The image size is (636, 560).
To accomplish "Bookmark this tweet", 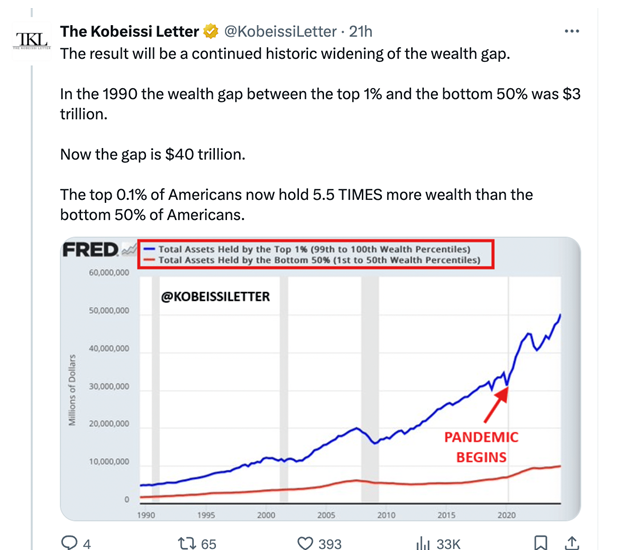I will pyautogui.click(x=541, y=543).
